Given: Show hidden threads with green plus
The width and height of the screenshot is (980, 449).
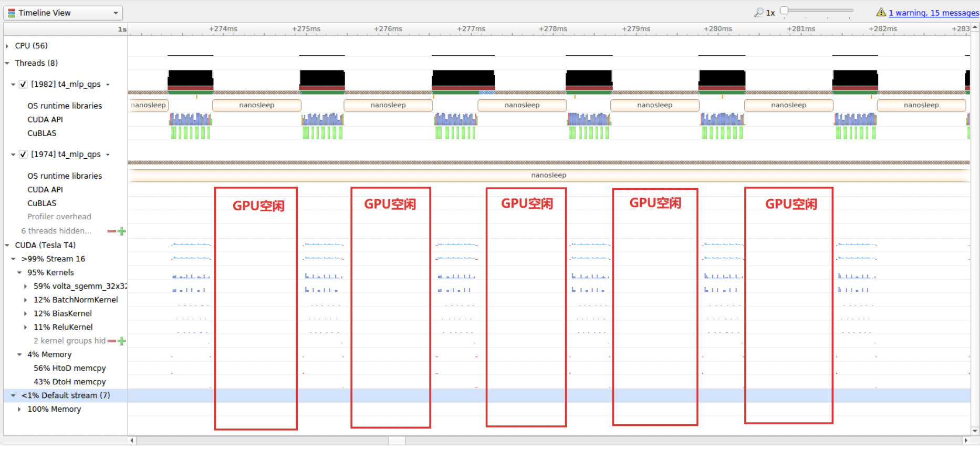Looking at the screenshot, I should [x=122, y=231].
